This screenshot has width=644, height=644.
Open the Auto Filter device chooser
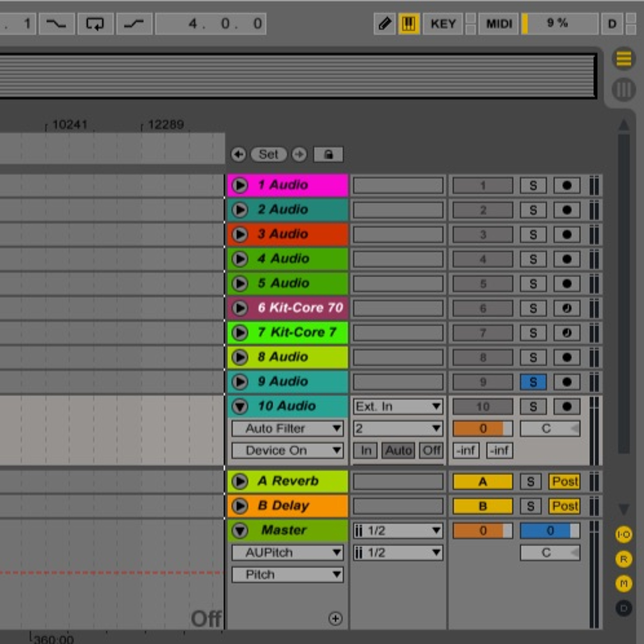(287, 428)
